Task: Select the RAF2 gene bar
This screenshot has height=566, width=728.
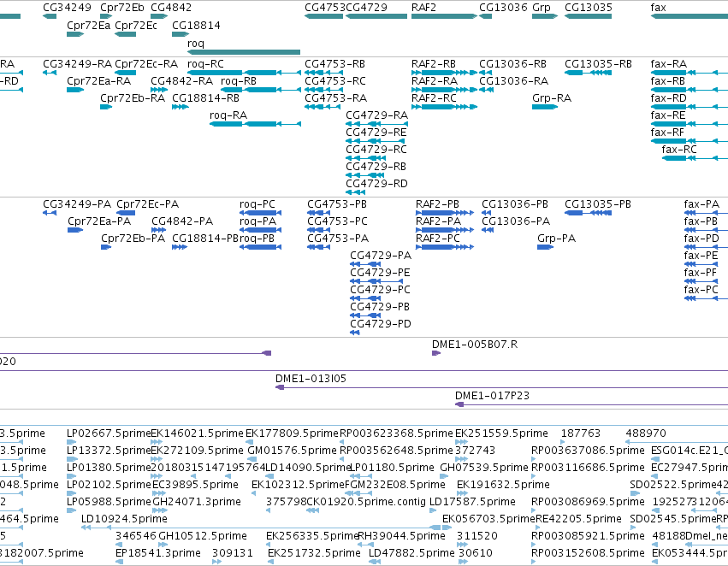Action: [x=444, y=16]
